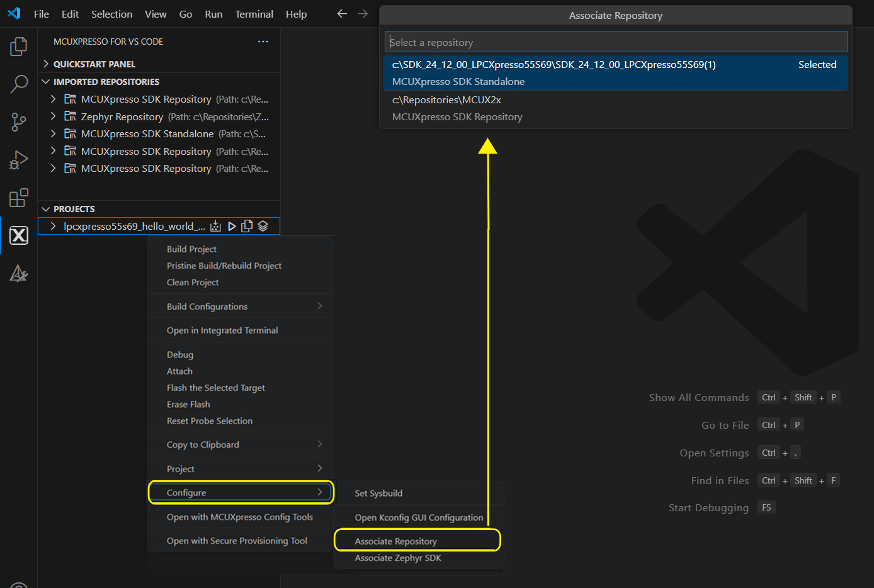Open the Copy to Clipboard submenu
Viewport: 874px width, 588px height.
click(240, 444)
